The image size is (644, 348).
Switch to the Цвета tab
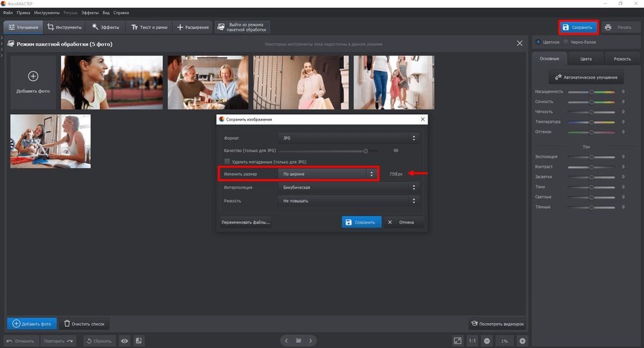click(x=585, y=59)
